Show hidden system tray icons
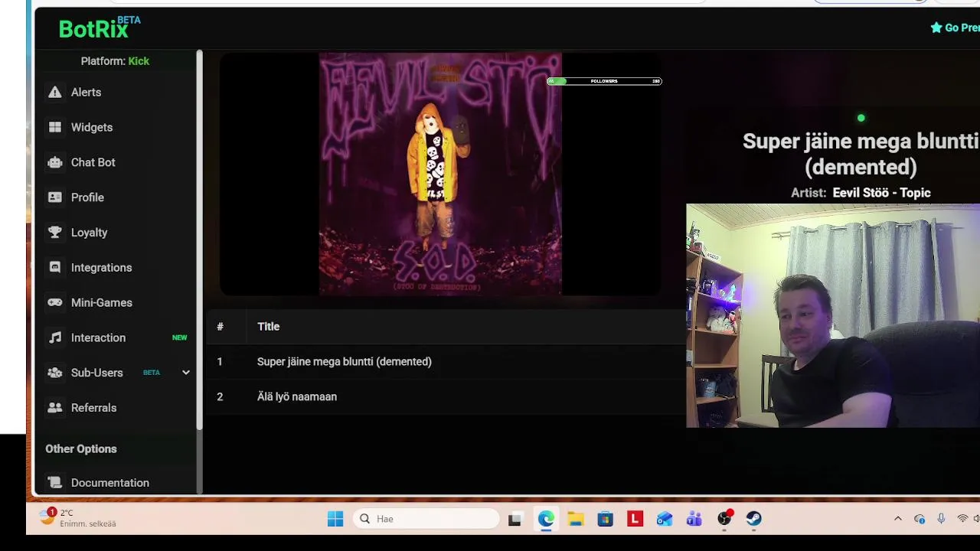 [x=898, y=519]
